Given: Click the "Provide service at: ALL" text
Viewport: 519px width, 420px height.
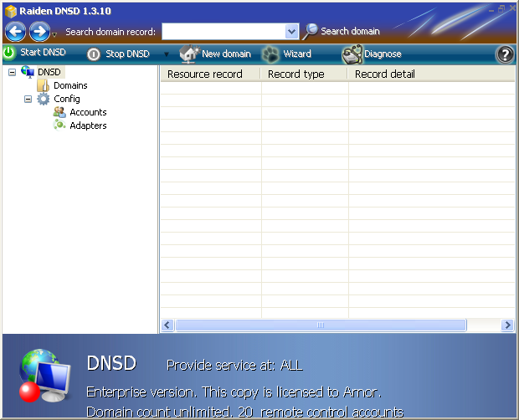Looking at the screenshot, I should pos(234,365).
